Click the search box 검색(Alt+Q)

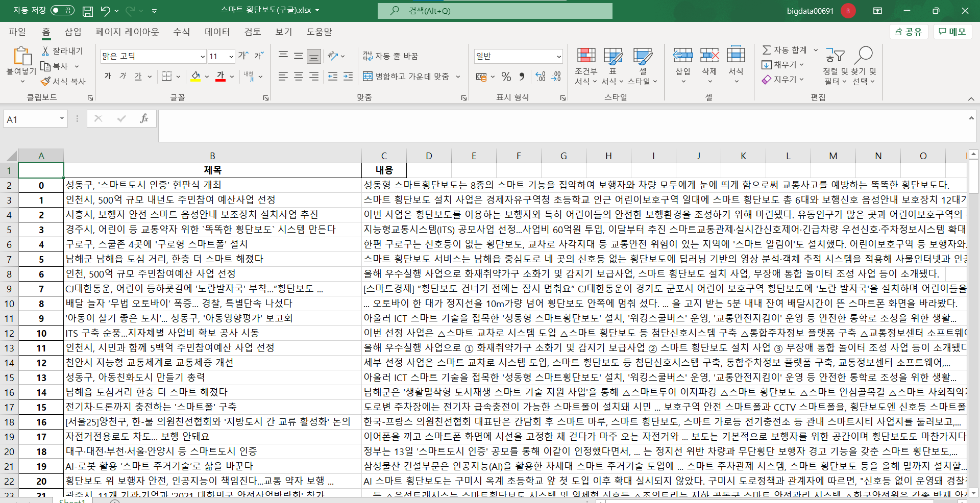tap(495, 11)
